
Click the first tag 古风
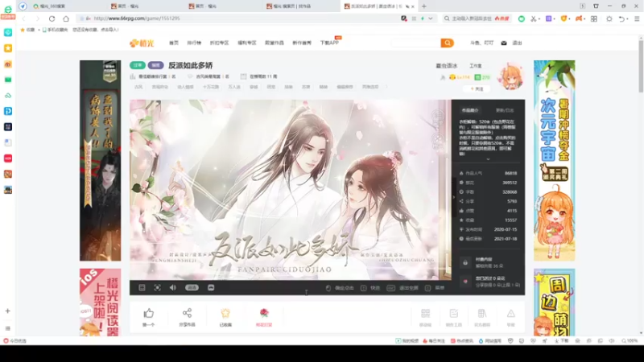138,87
